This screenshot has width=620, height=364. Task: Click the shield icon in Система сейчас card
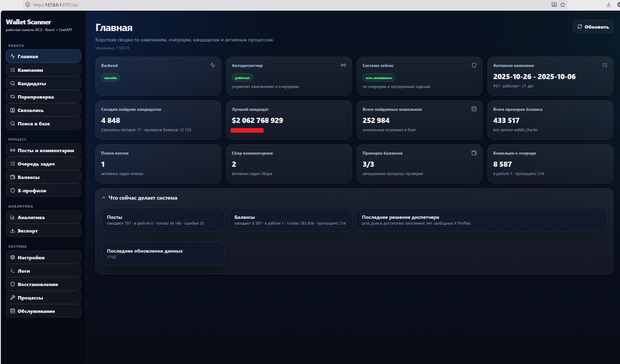click(x=474, y=65)
